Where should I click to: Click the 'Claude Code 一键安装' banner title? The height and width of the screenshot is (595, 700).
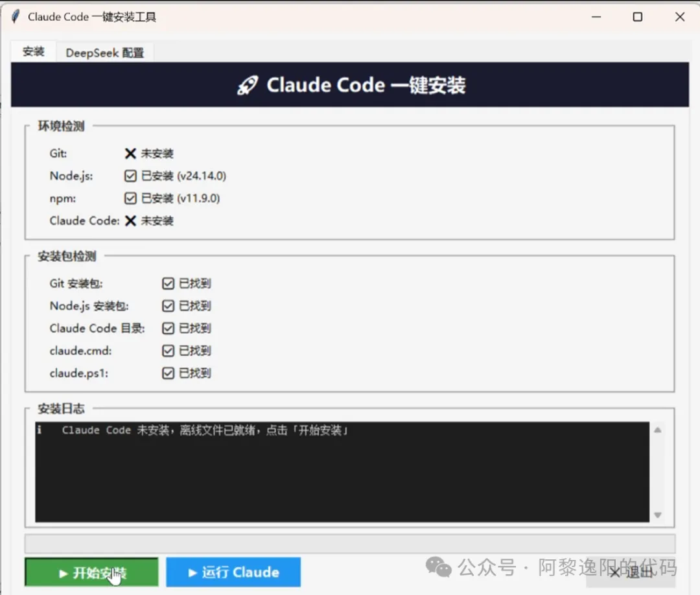[x=366, y=85]
